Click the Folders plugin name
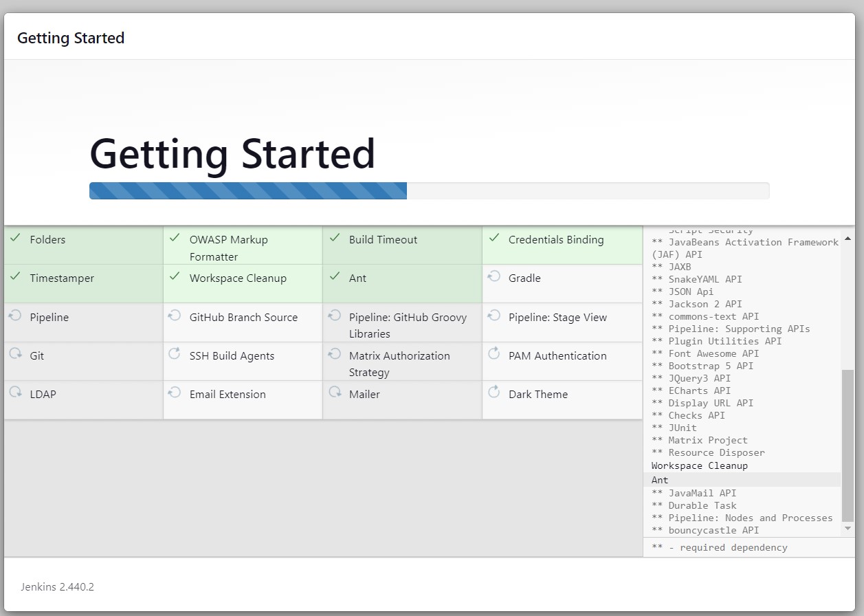864x616 pixels. (48, 240)
